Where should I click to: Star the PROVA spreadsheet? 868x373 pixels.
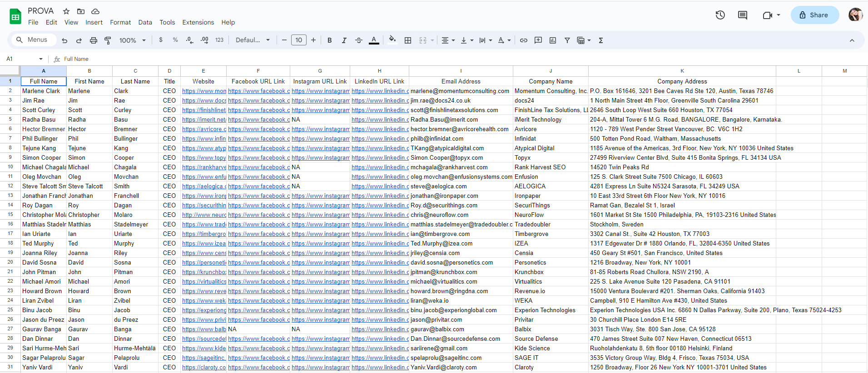click(66, 11)
